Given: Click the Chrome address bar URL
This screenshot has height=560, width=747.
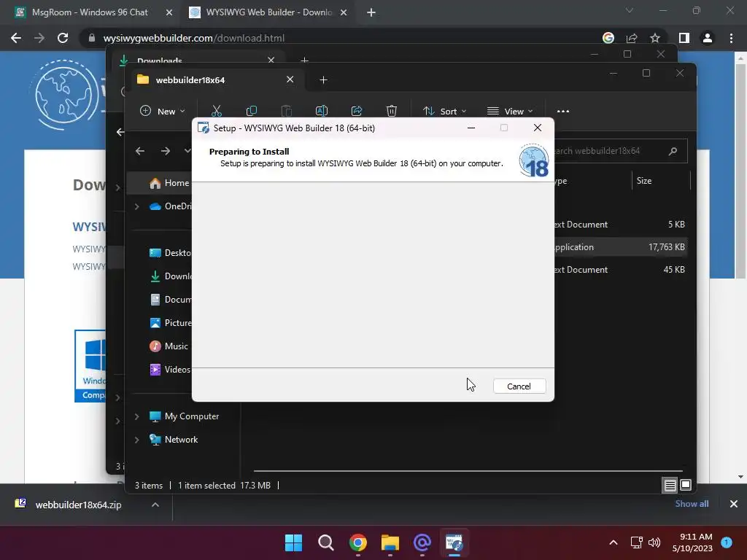Looking at the screenshot, I should point(193,38).
